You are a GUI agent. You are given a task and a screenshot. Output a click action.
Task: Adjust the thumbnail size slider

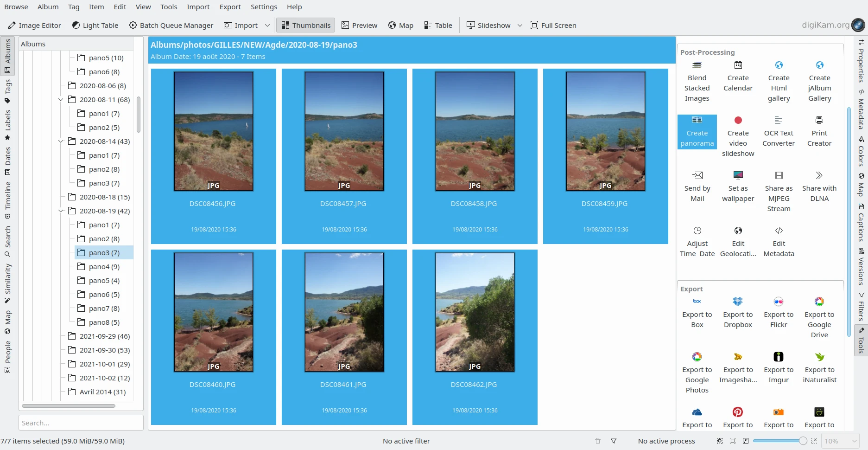pos(803,441)
